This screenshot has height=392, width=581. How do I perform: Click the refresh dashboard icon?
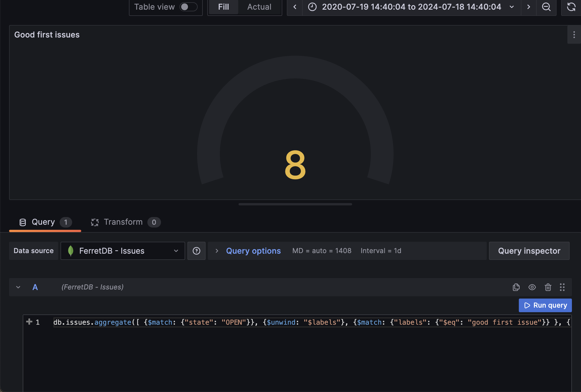[571, 7]
